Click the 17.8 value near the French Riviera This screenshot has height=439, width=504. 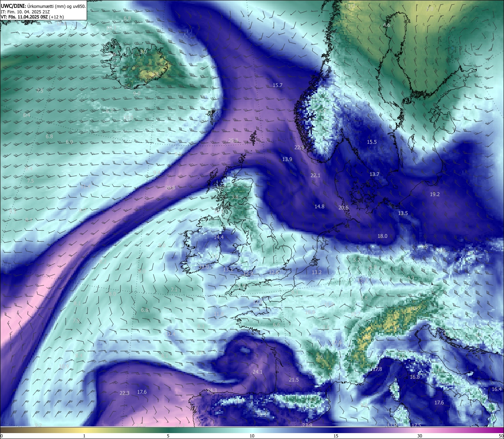click(377, 369)
